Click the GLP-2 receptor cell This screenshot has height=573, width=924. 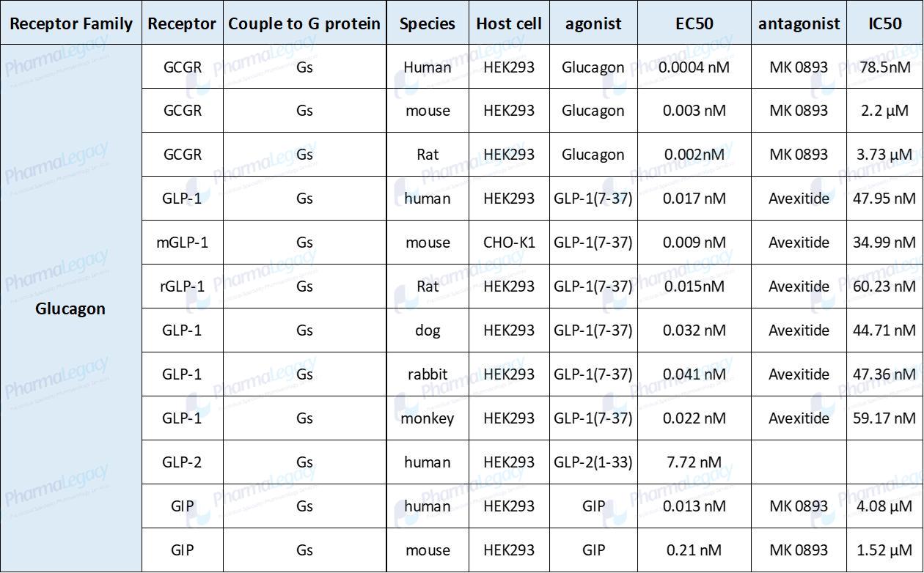pyautogui.click(x=183, y=462)
